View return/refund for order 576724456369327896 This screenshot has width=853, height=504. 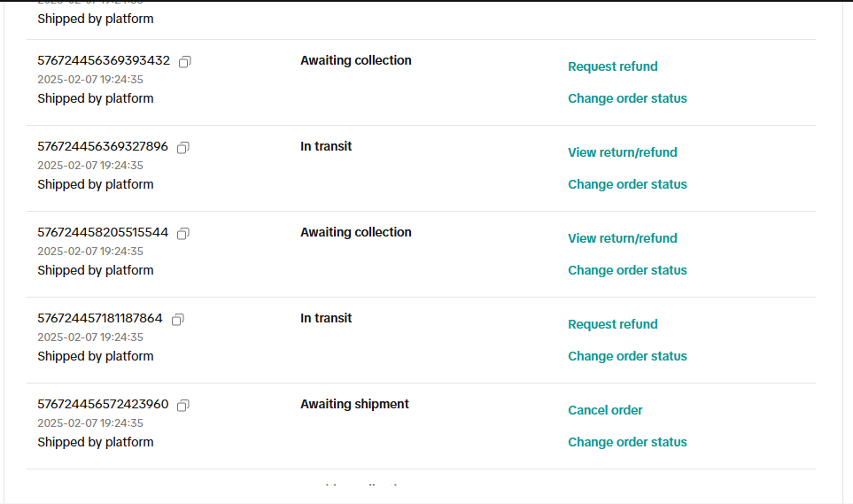point(622,152)
